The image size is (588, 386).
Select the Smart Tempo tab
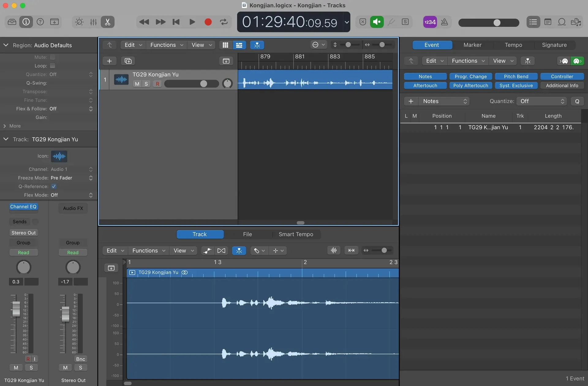point(296,234)
